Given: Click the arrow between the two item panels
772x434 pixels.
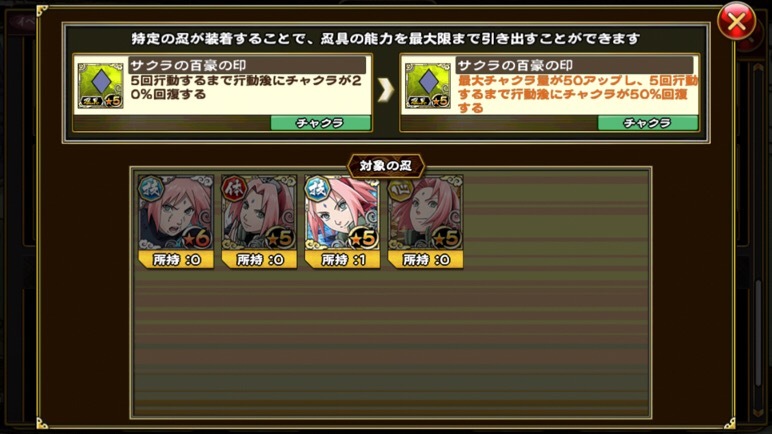Looking at the screenshot, I should click(386, 90).
